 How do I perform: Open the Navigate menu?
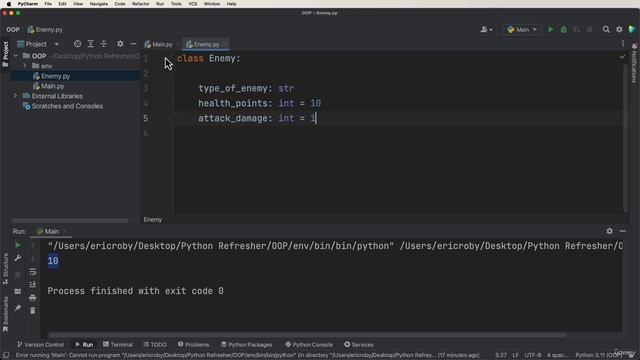pos(98,4)
